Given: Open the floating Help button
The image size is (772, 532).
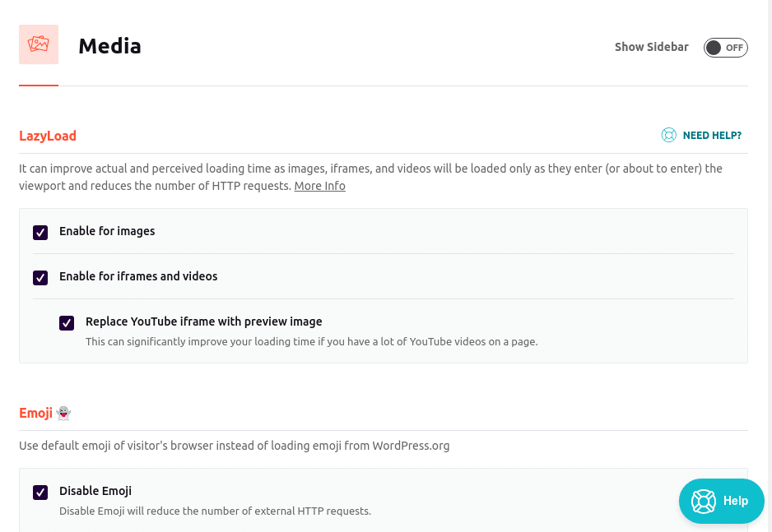Looking at the screenshot, I should coord(721,501).
